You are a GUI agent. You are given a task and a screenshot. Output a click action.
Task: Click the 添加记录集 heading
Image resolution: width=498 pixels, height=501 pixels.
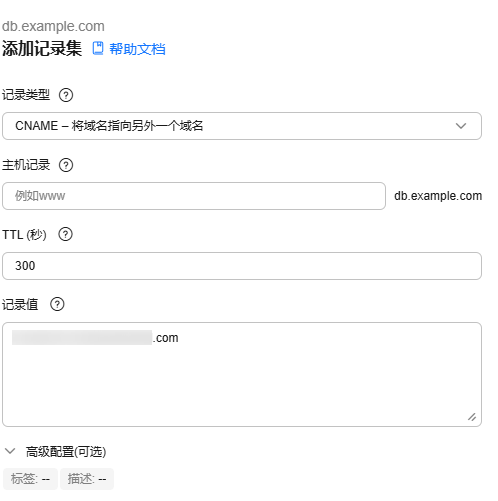[x=42, y=49]
